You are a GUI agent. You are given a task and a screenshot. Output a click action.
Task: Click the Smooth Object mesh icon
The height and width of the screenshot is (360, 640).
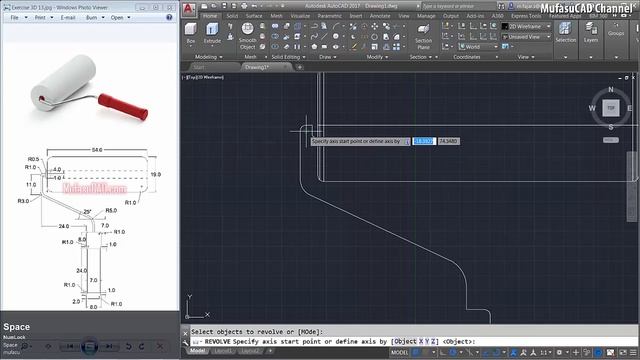pos(247,29)
